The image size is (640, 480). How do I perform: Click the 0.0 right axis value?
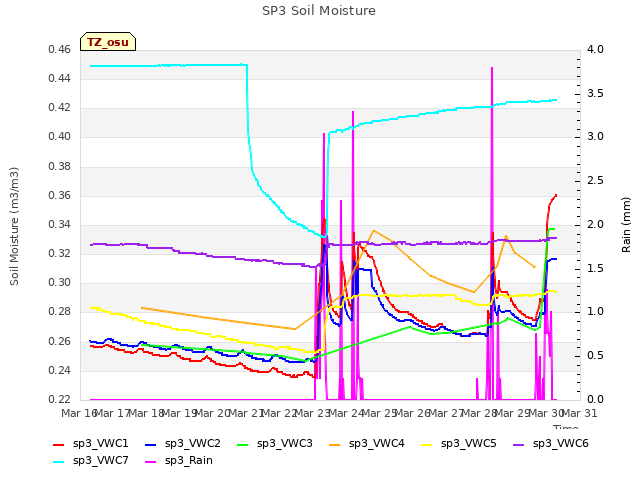[x=595, y=399]
